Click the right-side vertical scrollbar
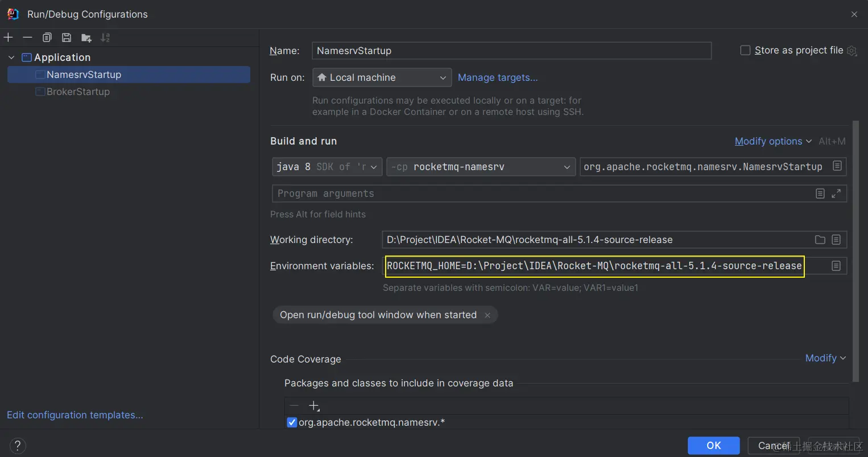The width and height of the screenshot is (868, 457). (855, 250)
